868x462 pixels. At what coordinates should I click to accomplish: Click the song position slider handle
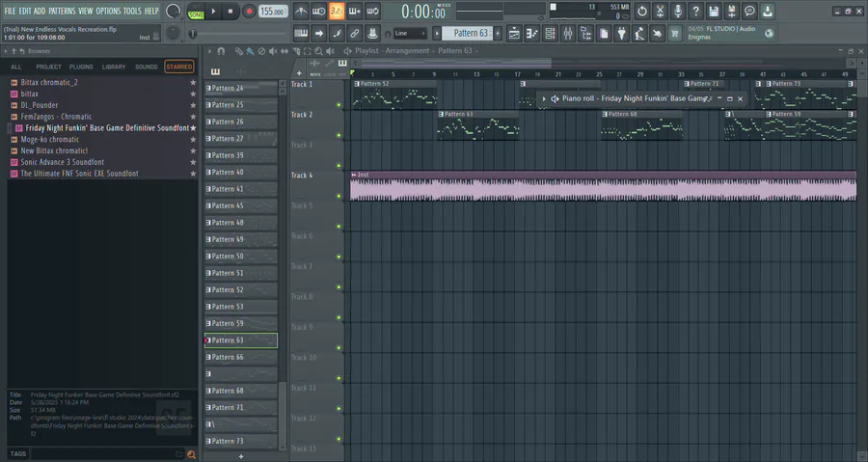coord(193,34)
